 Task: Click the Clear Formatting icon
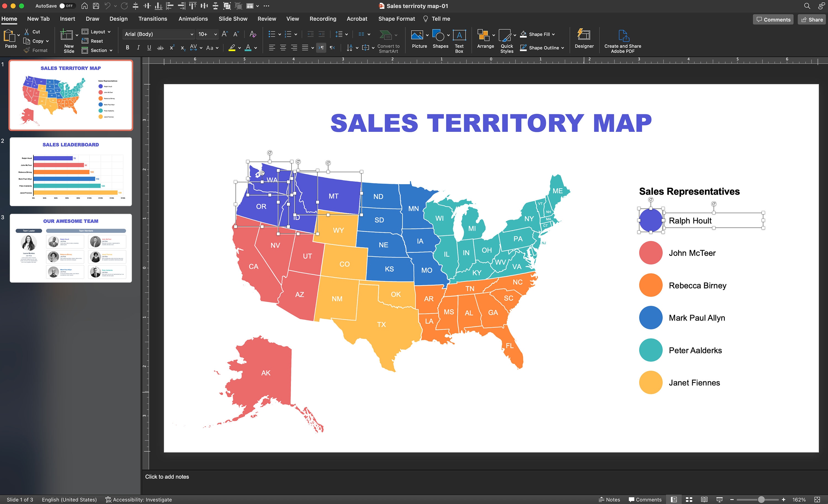tap(253, 34)
